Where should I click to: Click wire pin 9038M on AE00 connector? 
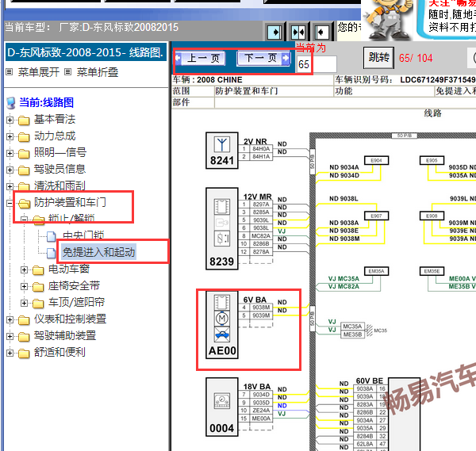(261, 308)
